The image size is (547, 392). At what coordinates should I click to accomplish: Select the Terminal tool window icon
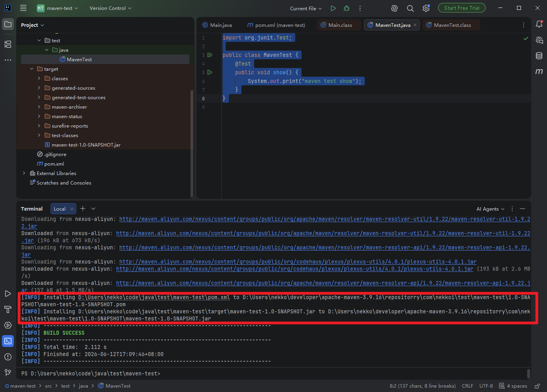click(8, 341)
